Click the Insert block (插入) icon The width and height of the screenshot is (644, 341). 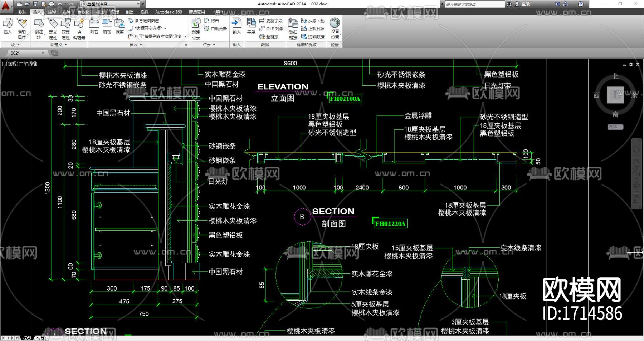[x=8, y=26]
